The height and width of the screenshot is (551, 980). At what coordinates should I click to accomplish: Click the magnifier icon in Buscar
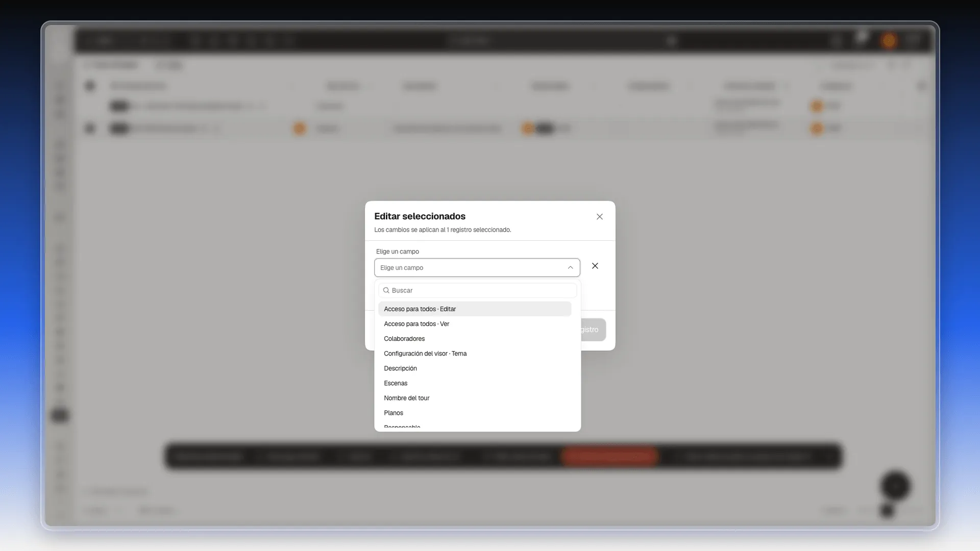pyautogui.click(x=386, y=290)
